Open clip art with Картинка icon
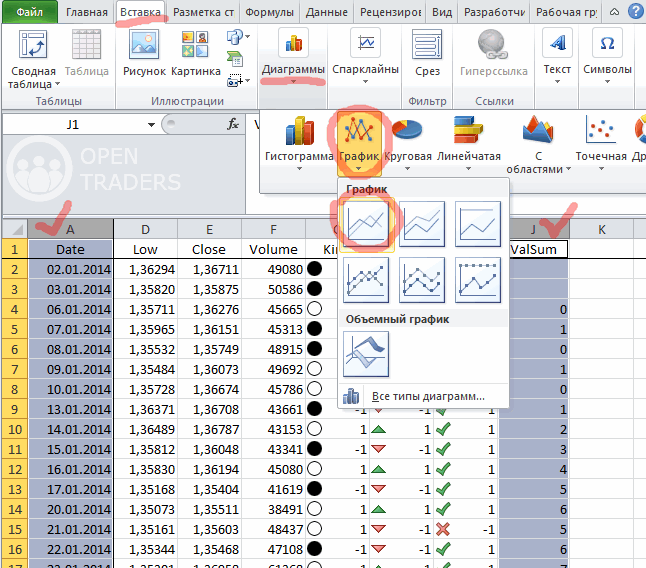Viewport: 646px width, 568px height. pyautogui.click(x=195, y=44)
